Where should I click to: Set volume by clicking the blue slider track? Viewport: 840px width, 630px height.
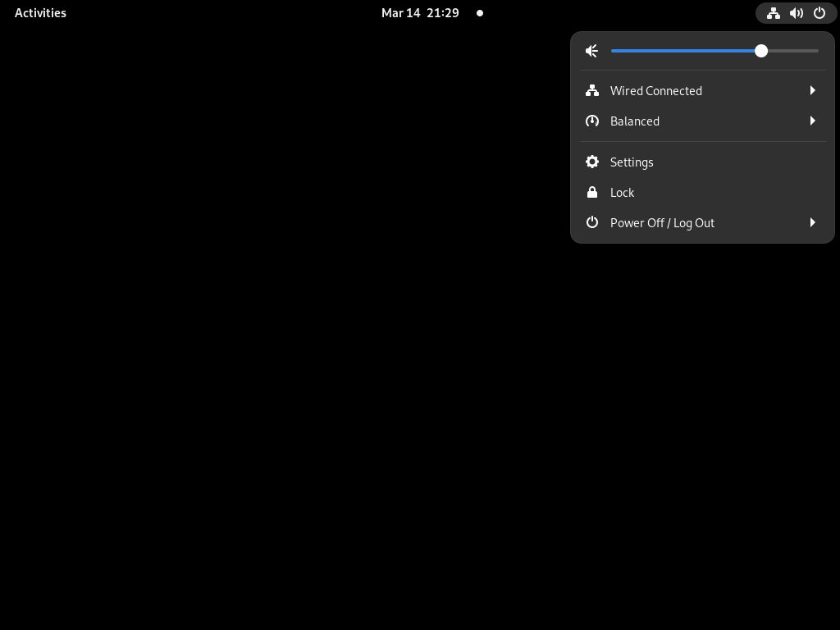[x=682, y=51]
